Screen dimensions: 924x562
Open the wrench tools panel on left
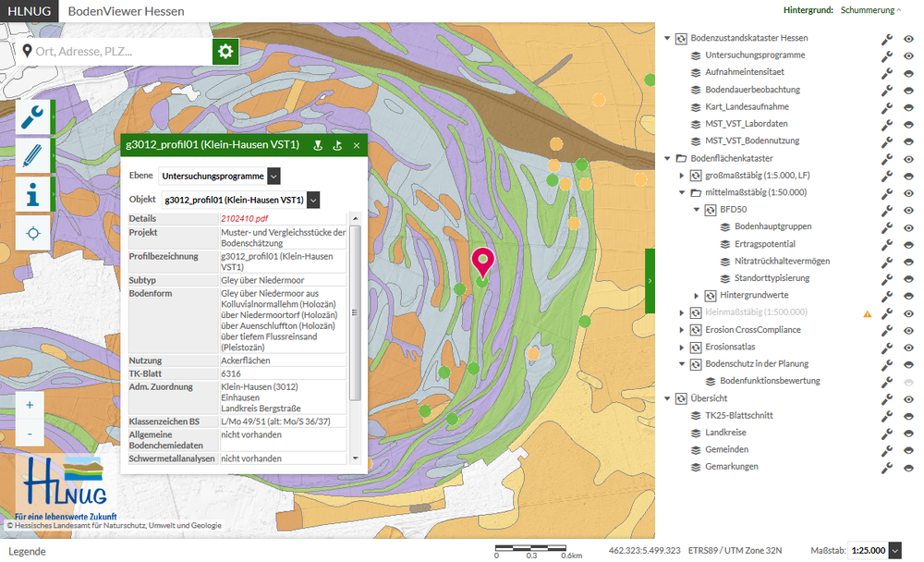coord(34,116)
